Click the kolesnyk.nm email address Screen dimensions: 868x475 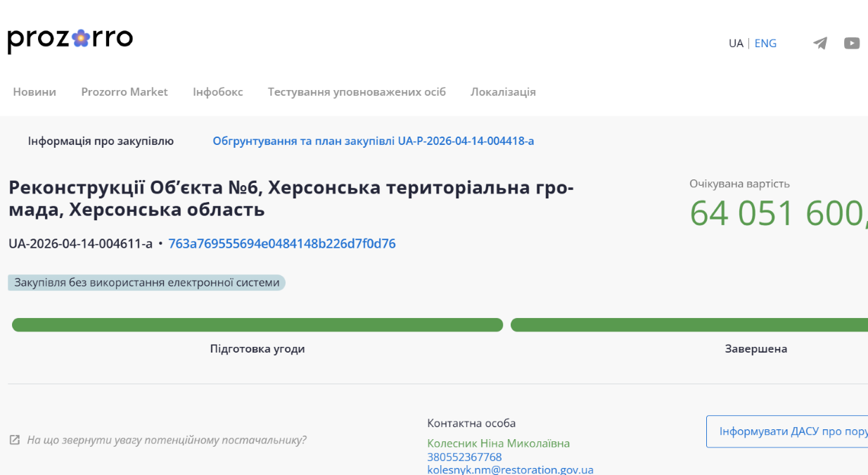click(x=510, y=469)
